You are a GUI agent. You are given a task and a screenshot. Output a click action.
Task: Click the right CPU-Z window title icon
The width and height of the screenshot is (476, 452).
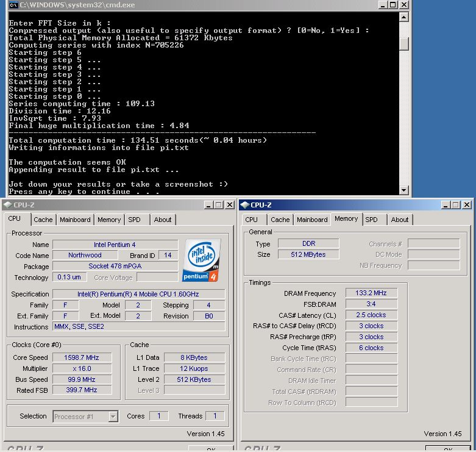point(244,205)
